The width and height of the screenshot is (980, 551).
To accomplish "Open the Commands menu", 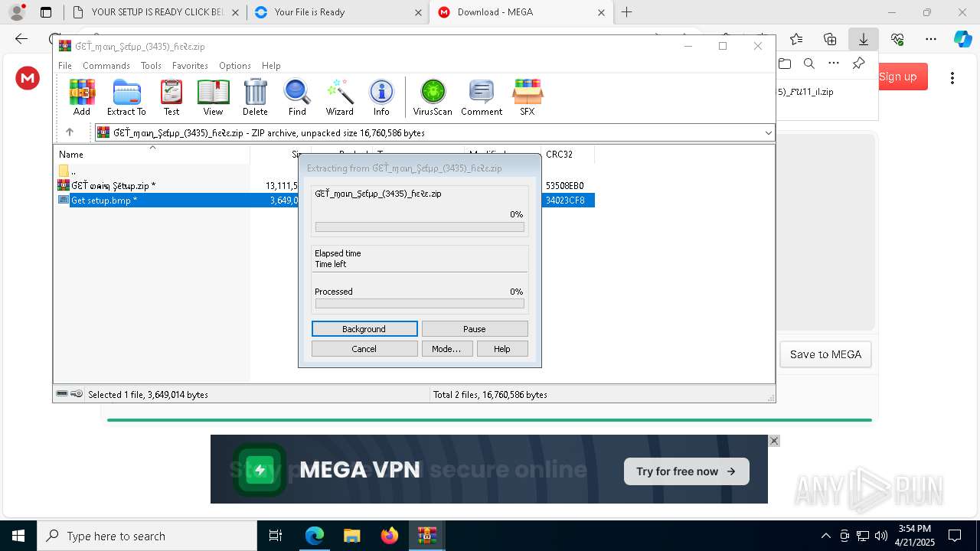I will pos(106,66).
